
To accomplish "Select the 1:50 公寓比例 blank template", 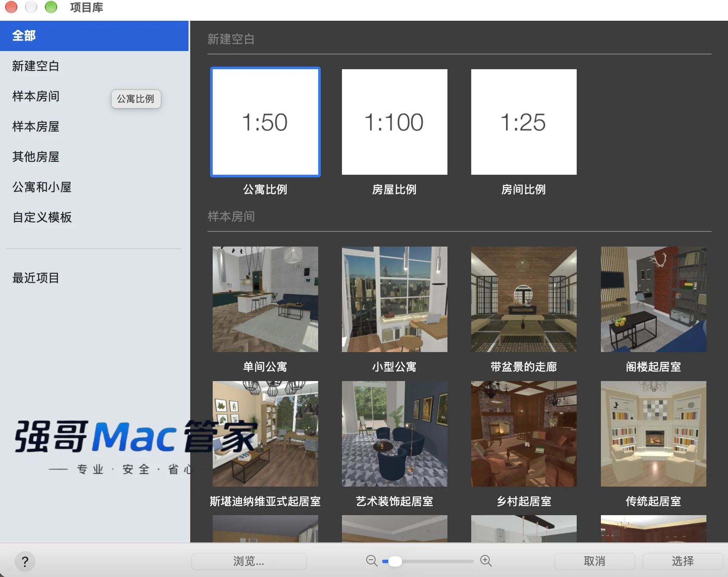I will tap(265, 122).
